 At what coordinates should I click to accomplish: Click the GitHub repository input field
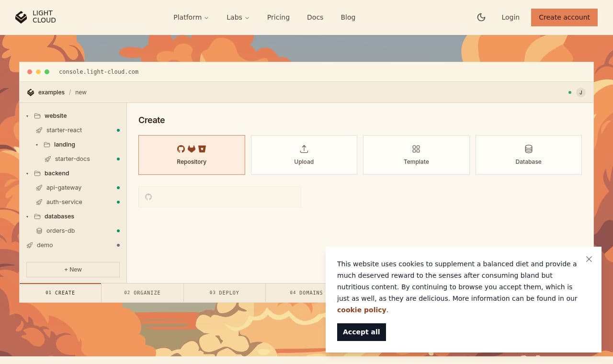[220, 197]
